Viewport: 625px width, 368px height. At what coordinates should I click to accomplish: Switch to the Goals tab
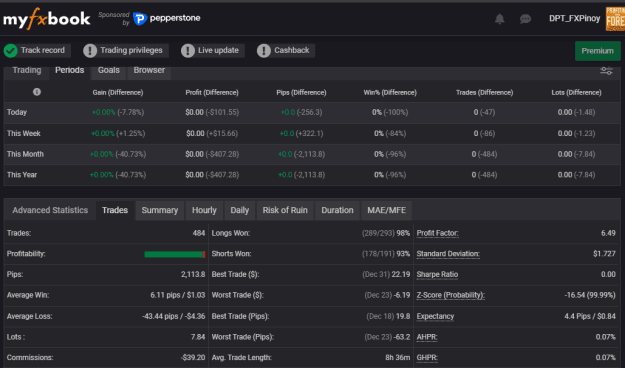pos(109,71)
